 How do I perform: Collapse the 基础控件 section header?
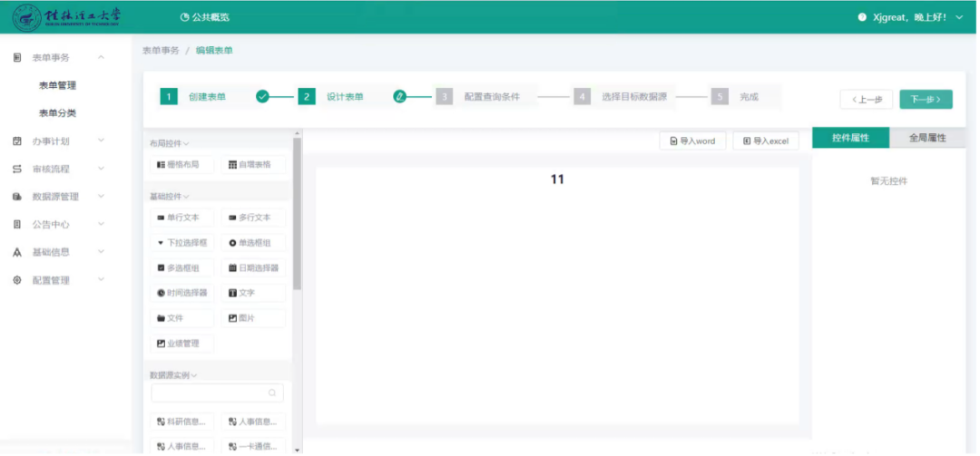click(169, 197)
